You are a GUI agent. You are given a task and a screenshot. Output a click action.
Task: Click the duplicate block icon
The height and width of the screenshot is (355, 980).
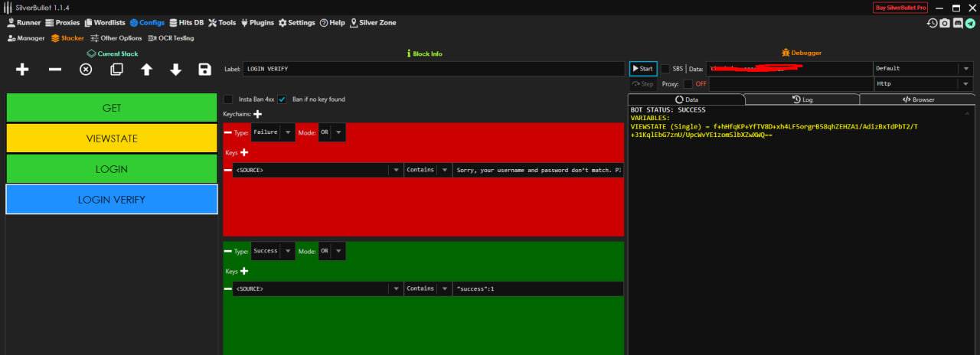click(x=116, y=70)
